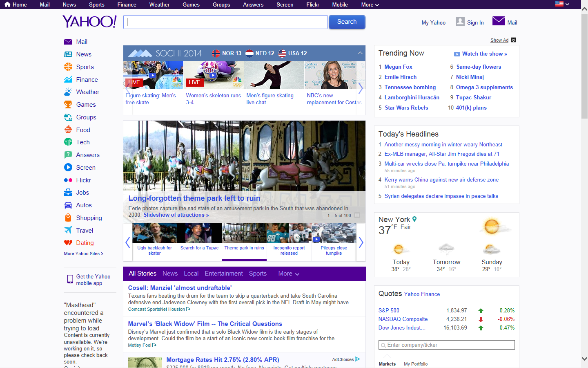Select the All Stories tab
Image resolution: width=588 pixels, height=368 pixels.
coord(143,274)
